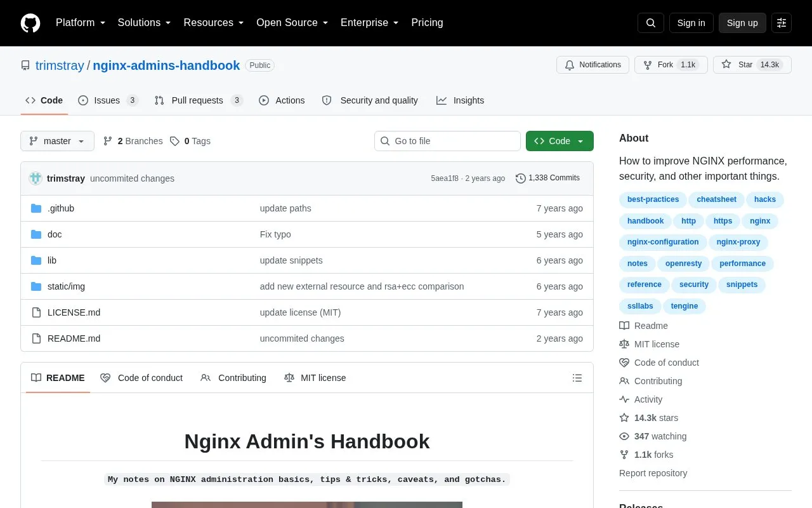Select the MIT license README tab
812x508 pixels.
[x=315, y=378]
